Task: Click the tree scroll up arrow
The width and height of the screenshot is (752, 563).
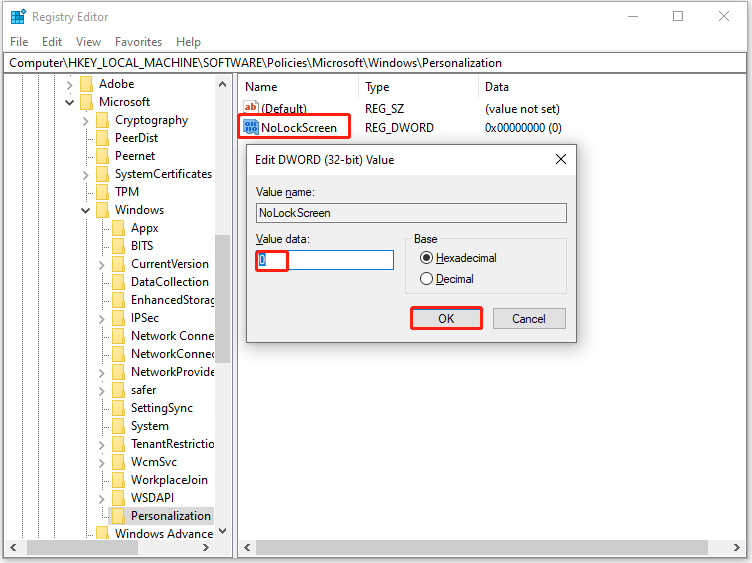Action: tap(223, 84)
